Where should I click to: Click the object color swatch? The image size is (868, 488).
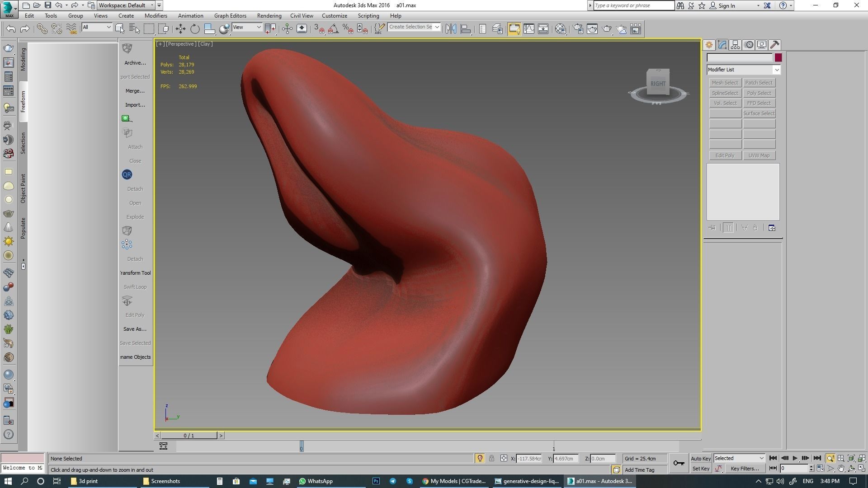pos(778,57)
